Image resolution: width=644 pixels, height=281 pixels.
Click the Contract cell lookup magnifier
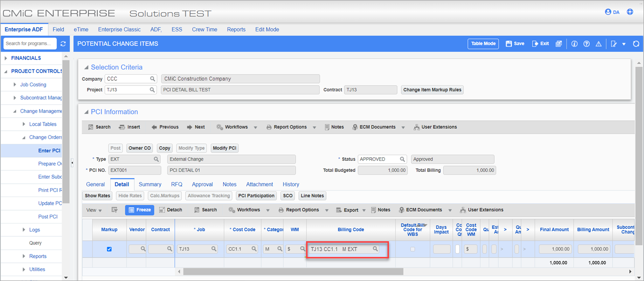point(169,249)
